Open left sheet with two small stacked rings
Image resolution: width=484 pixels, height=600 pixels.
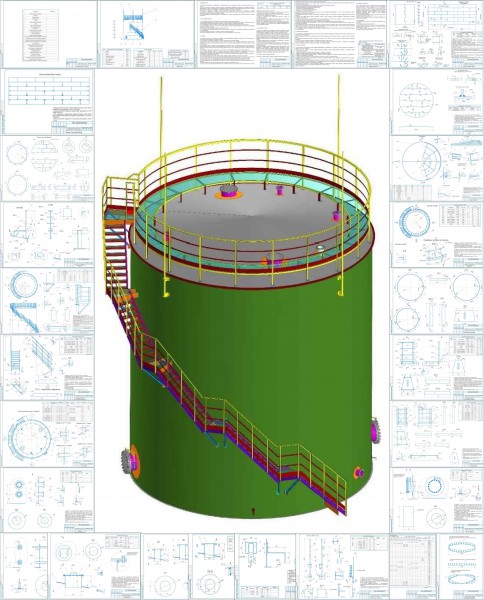[47, 500]
